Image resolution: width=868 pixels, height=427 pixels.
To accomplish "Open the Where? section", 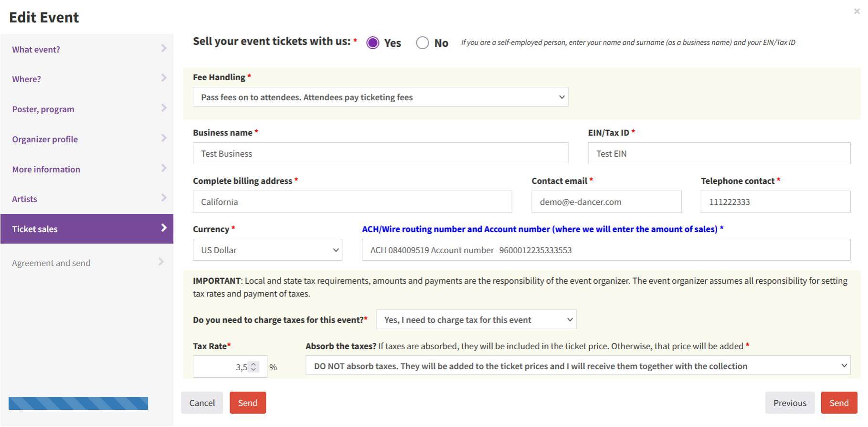I will [87, 79].
